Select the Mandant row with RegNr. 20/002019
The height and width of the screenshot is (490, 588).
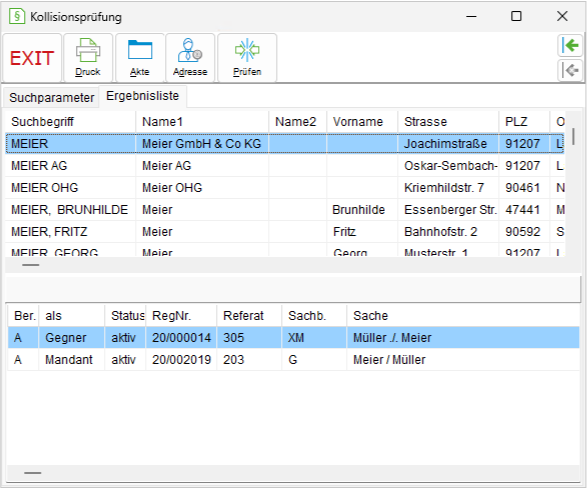point(294,360)
